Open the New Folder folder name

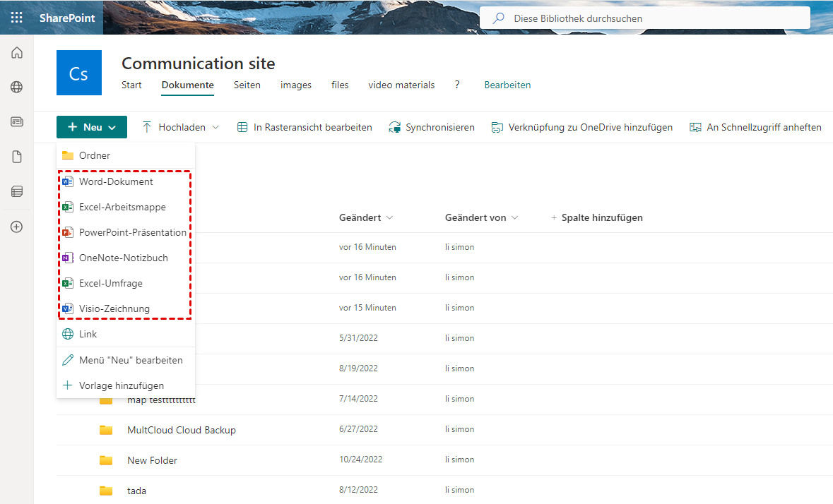click(153, 460)
